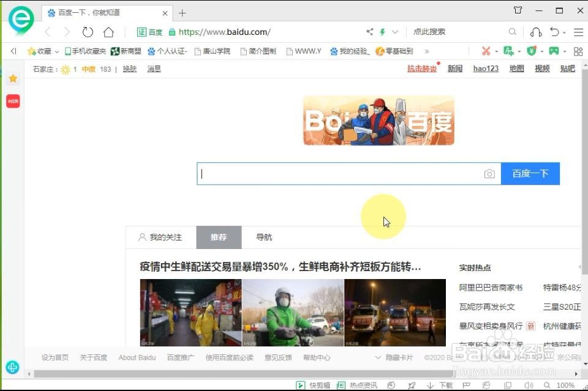588x391 pixels.
Task: Open the skin changer shirt icon
Action: coord(518,10)
